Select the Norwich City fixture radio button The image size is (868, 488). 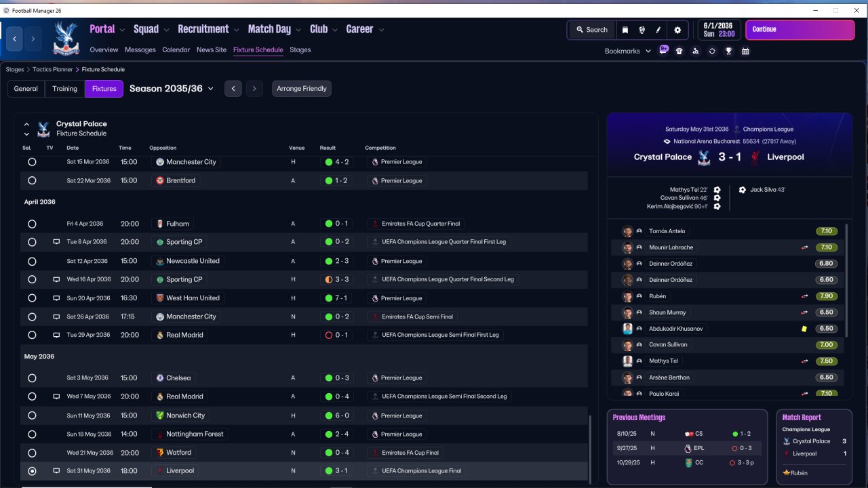coord(32,415)
